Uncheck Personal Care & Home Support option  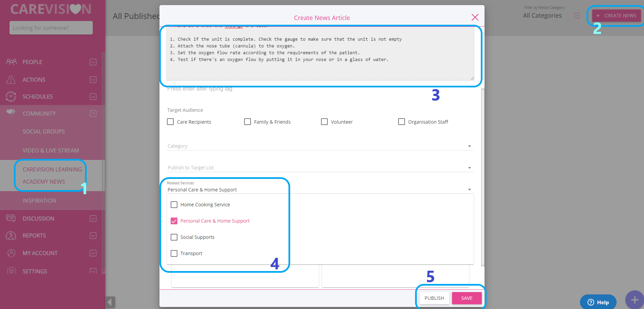(x=174, y=221)
